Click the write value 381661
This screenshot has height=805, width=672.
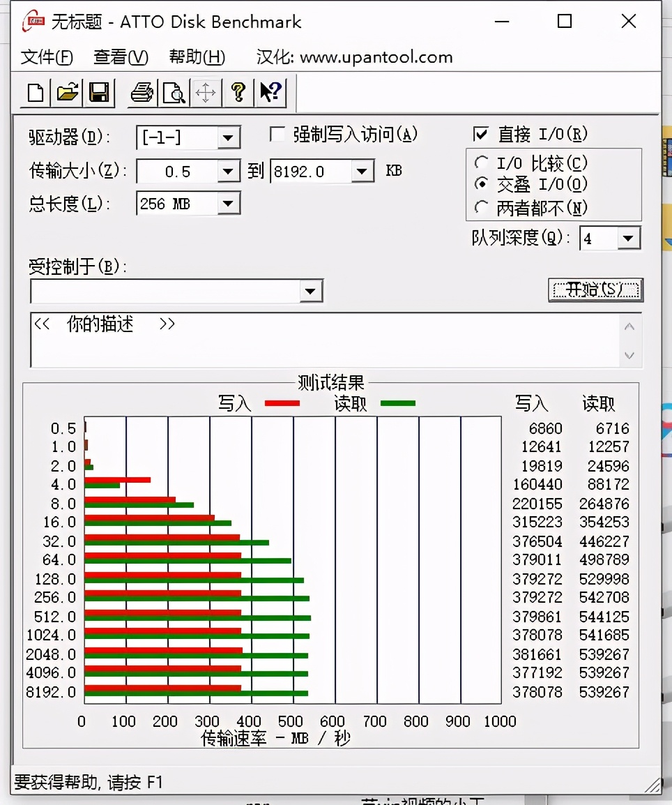point(537,654)
